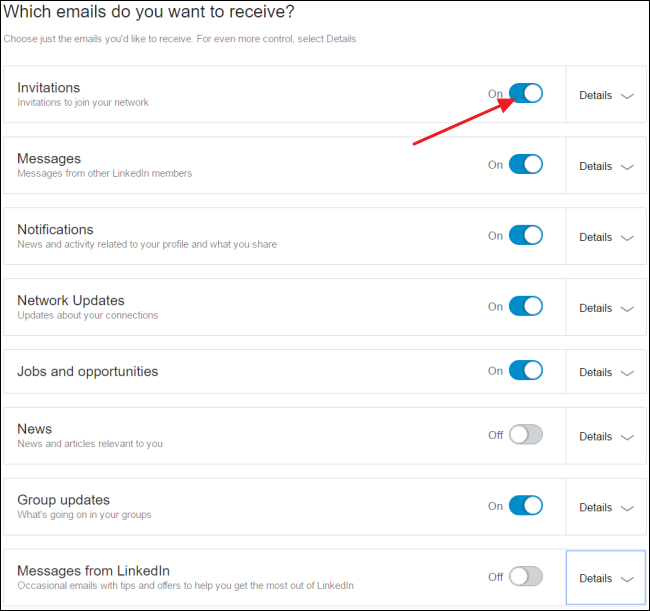Expand Details for Invitations
The image size is (650, 611).
tap(606, 96)
